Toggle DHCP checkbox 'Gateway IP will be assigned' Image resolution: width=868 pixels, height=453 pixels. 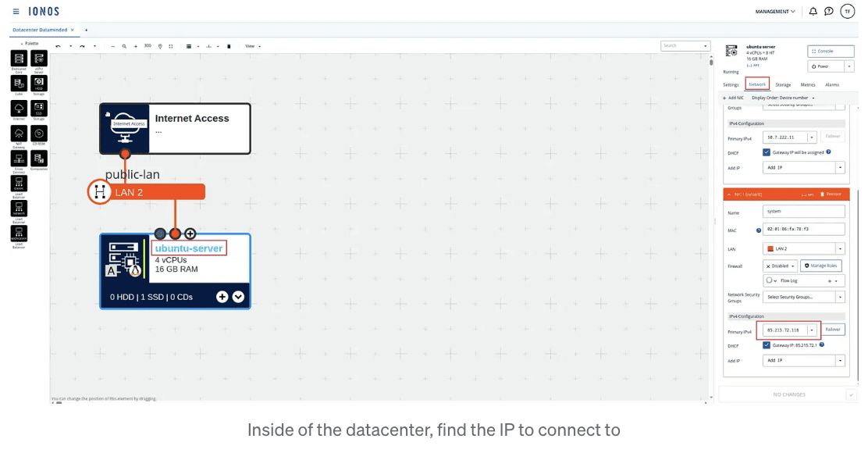[x=767, y=152]
